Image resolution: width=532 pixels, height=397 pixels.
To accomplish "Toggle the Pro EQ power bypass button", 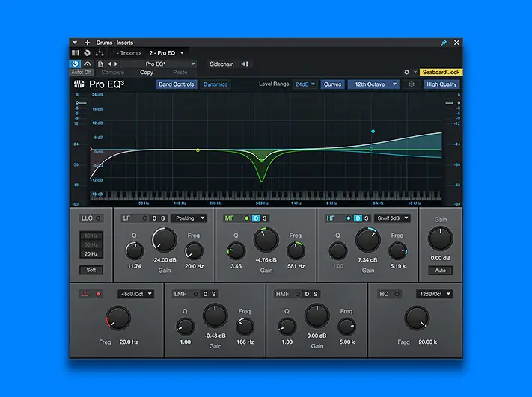I will (x=75, y=64).
